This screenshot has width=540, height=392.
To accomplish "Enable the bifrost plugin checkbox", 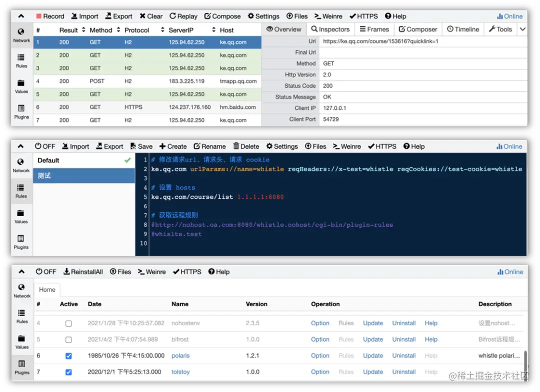I will pos(68,340).
